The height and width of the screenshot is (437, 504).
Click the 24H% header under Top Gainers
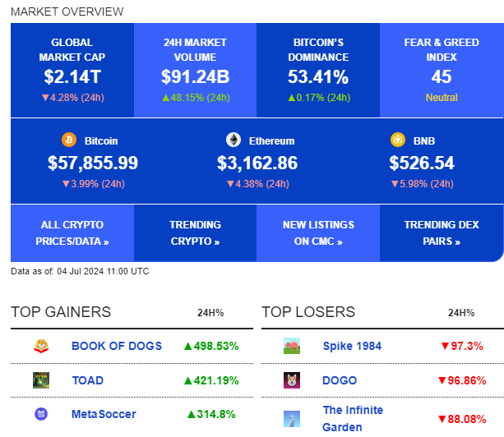(x=210, y=313)
